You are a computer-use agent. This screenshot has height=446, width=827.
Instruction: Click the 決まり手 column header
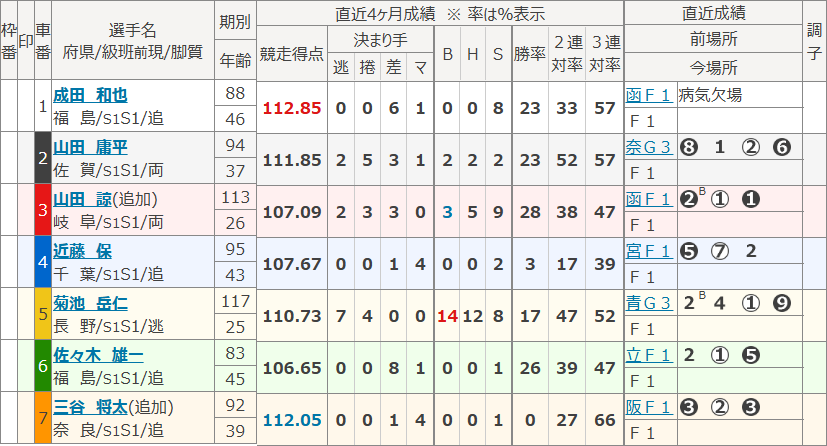coord(381,42)
